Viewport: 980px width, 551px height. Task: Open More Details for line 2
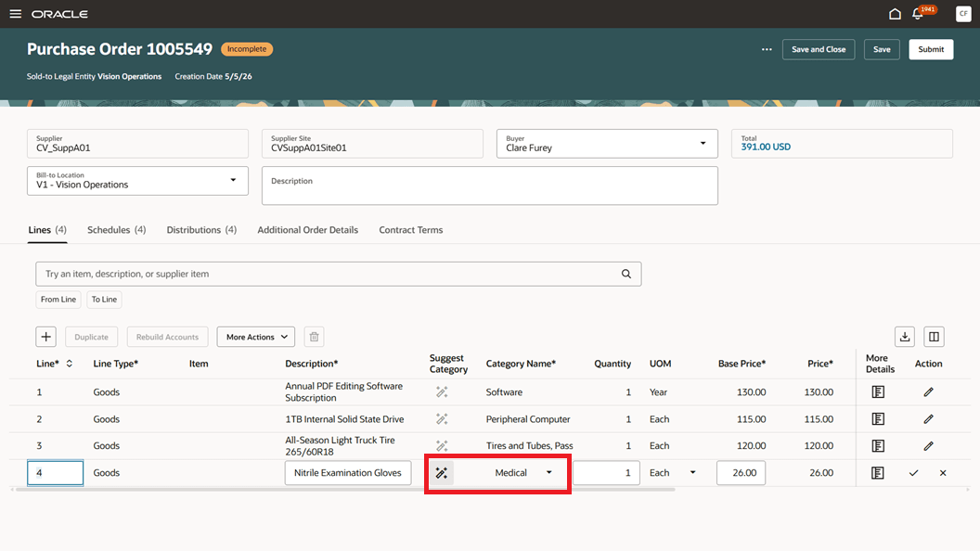coord(878,419)
